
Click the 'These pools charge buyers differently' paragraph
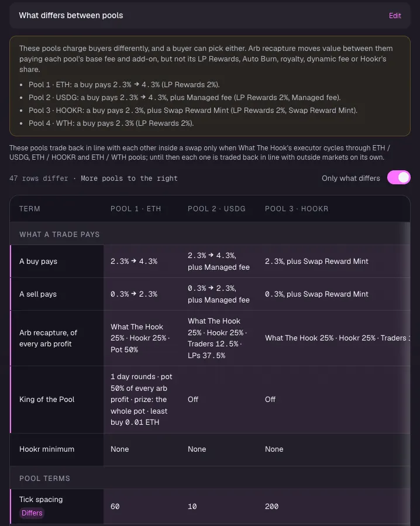(x=206, y=59)
